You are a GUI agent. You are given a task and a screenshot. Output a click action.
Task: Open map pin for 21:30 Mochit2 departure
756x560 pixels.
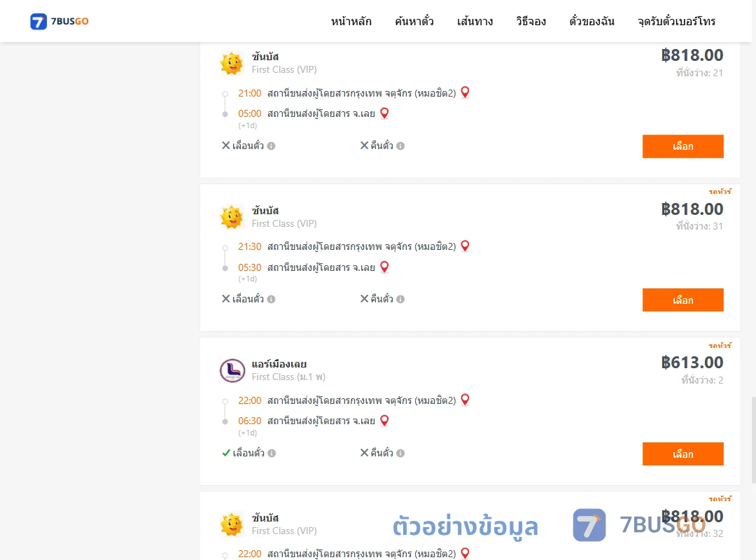(x=465, y=246)
